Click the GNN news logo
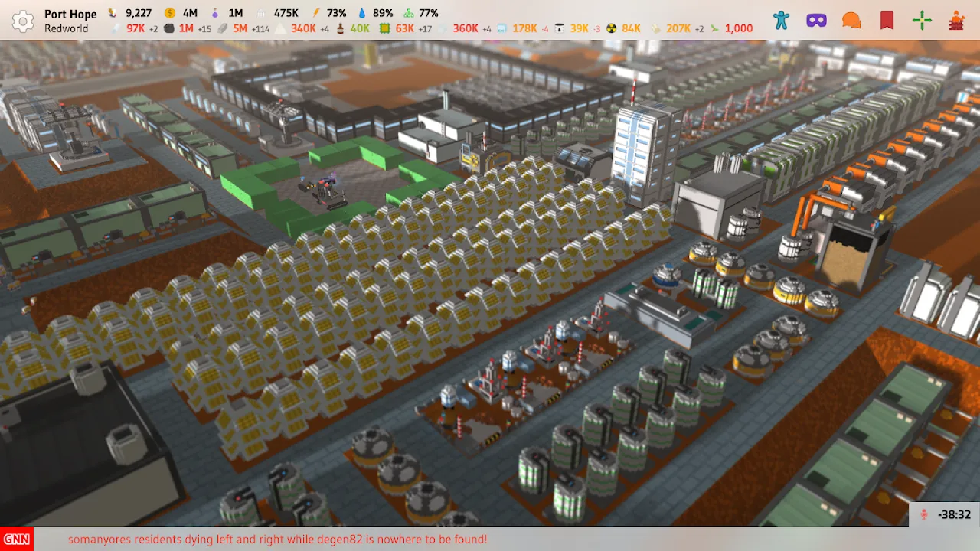 tap(16, 539)
